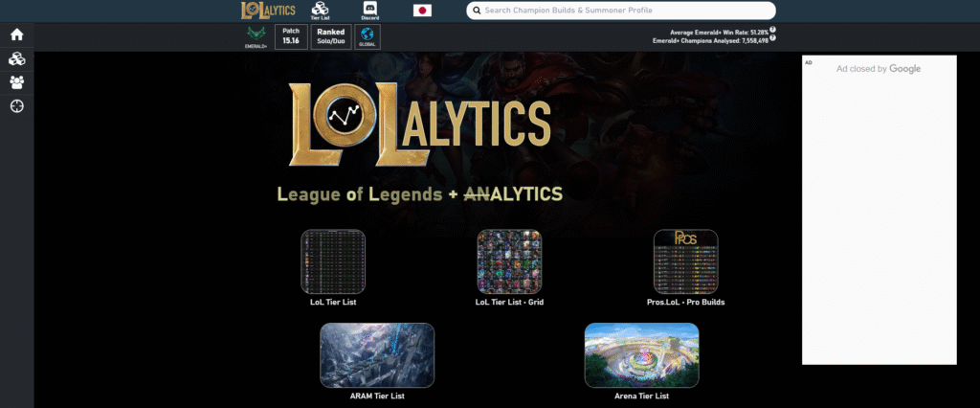980x408 pixels.
Task: Open the LoL Tier List thumbnail
Action: tap(333, 261)
